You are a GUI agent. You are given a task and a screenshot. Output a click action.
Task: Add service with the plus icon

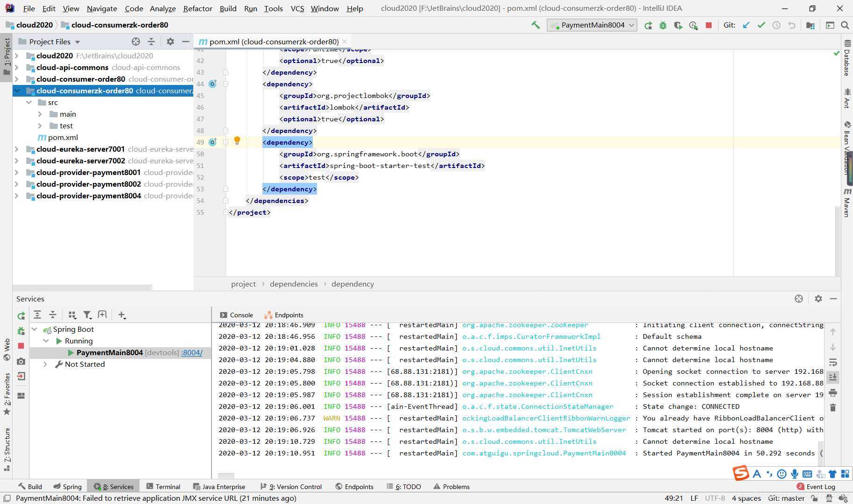point(122,315)
